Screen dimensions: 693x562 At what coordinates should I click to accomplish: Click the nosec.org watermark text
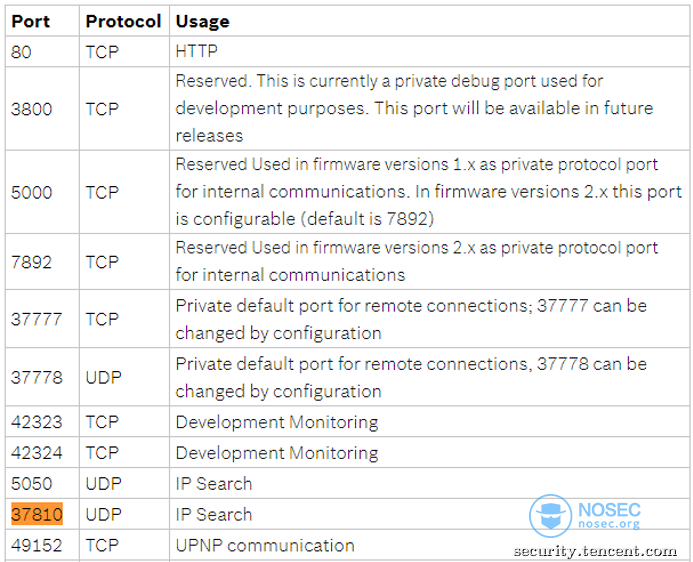pyautogui.click(x=609, y=524)
